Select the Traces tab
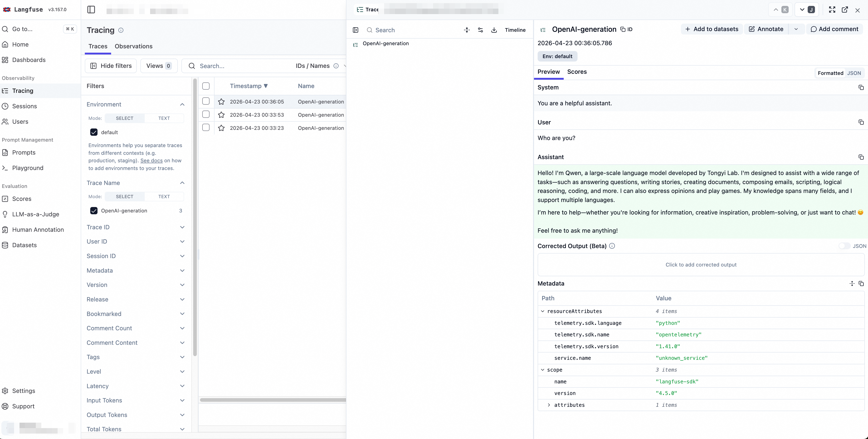 (98, 46)
